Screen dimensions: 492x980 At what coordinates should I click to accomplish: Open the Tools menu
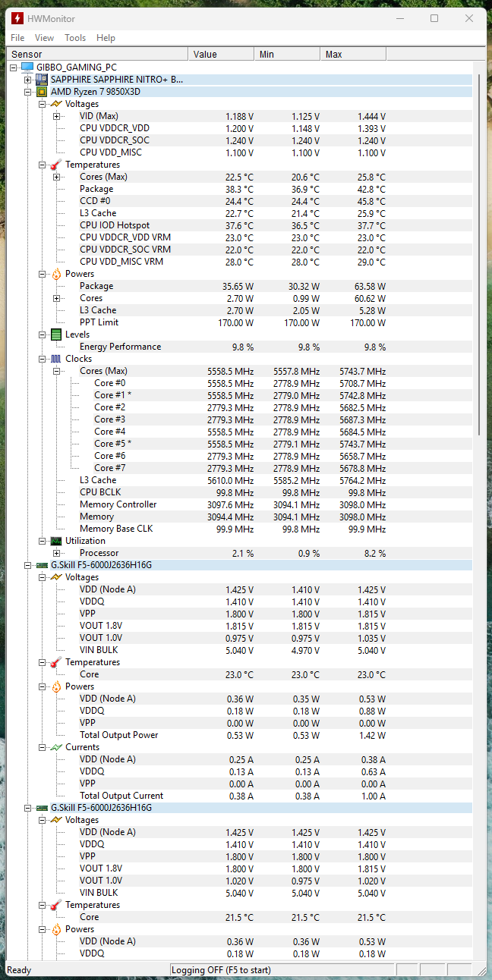click(x=75, y=38)
